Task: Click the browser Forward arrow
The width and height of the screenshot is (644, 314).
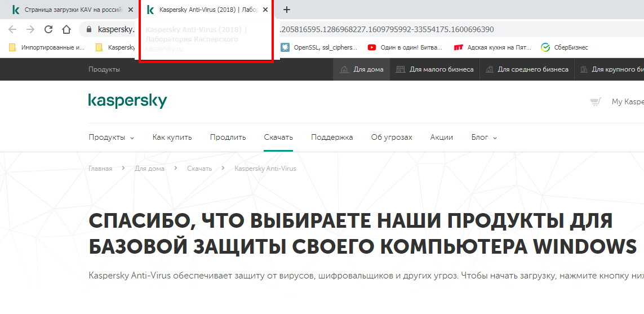Action: pyautogui.click(x=30, y=29)
